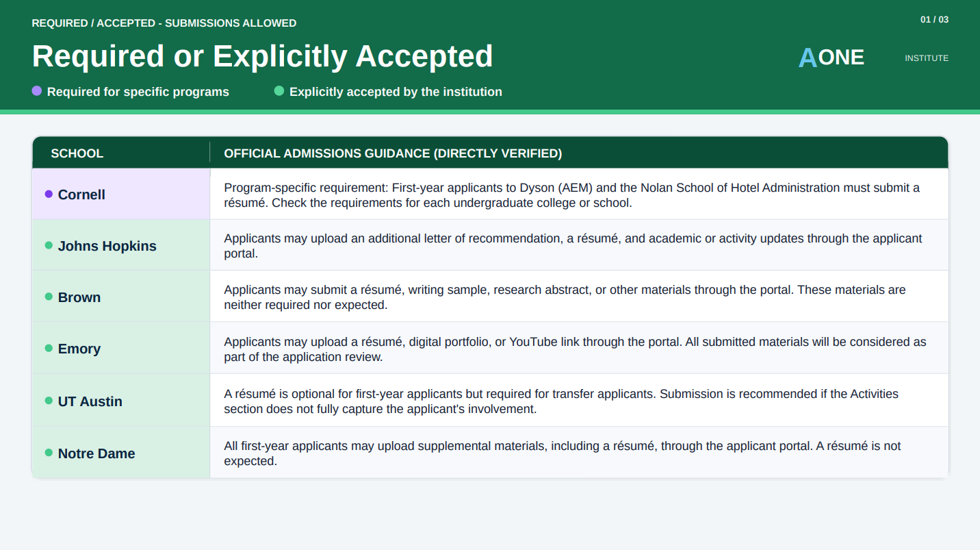Click the green dot beside Notre Dame
This screenshot has width=980, height=550.
pos(49,453)
